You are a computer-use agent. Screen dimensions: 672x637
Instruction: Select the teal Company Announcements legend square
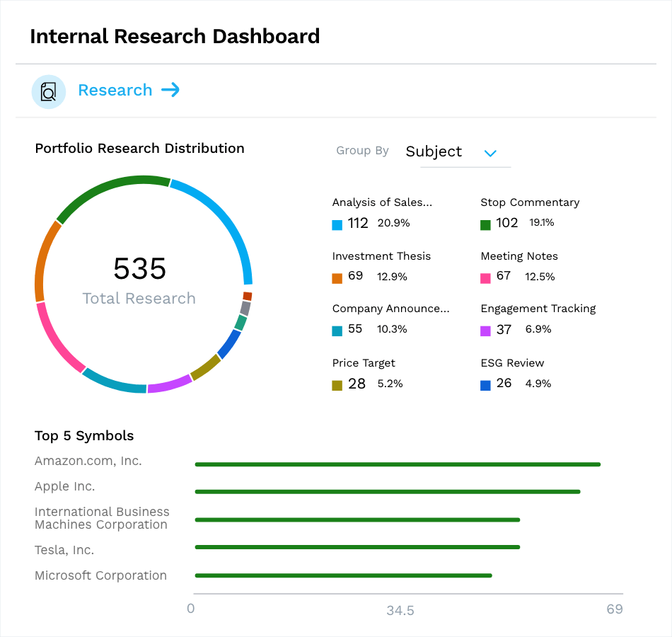pyautogui.click(x=337, y=329)
